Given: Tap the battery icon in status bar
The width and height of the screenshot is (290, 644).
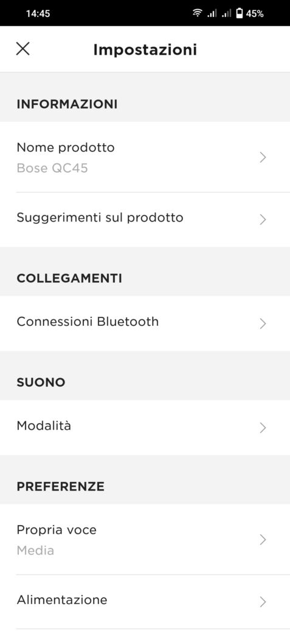Looking at the screenshot, I should [240, 13].
